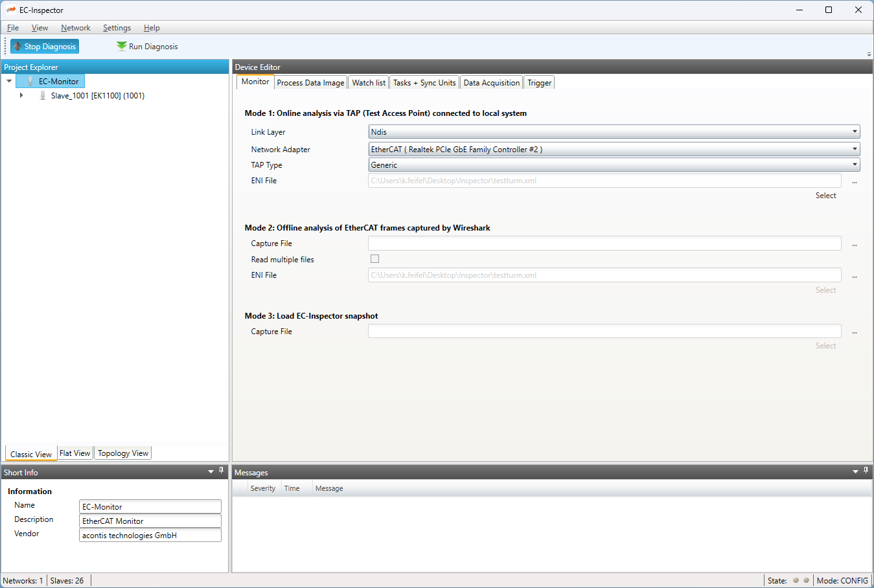Open the Link Layer dropdown
Viewport: 874px width, 588px height.
point(855,132)
